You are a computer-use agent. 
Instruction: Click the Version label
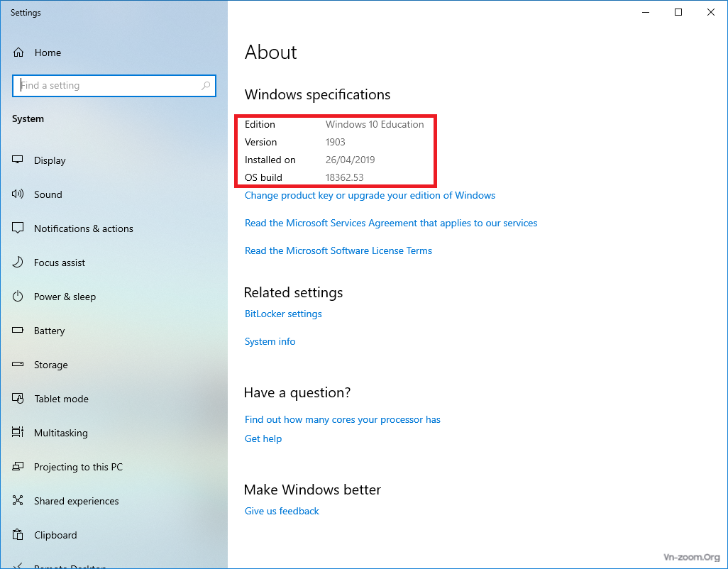pos(260,142)
